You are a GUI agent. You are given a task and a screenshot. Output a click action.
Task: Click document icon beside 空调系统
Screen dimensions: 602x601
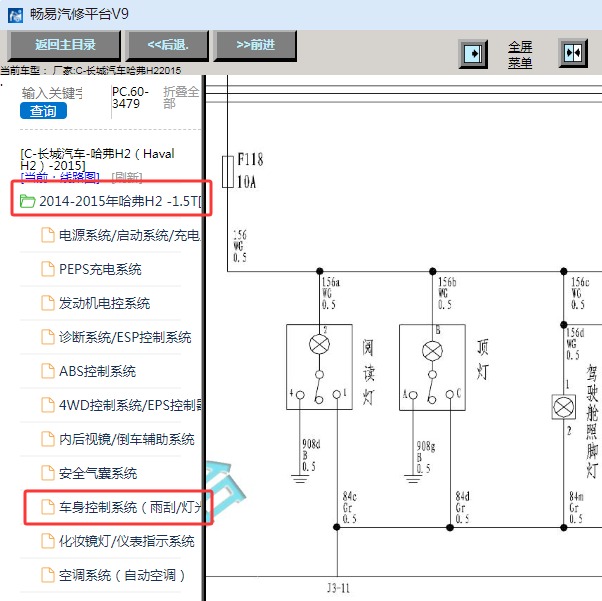click(x=48, y=575)
